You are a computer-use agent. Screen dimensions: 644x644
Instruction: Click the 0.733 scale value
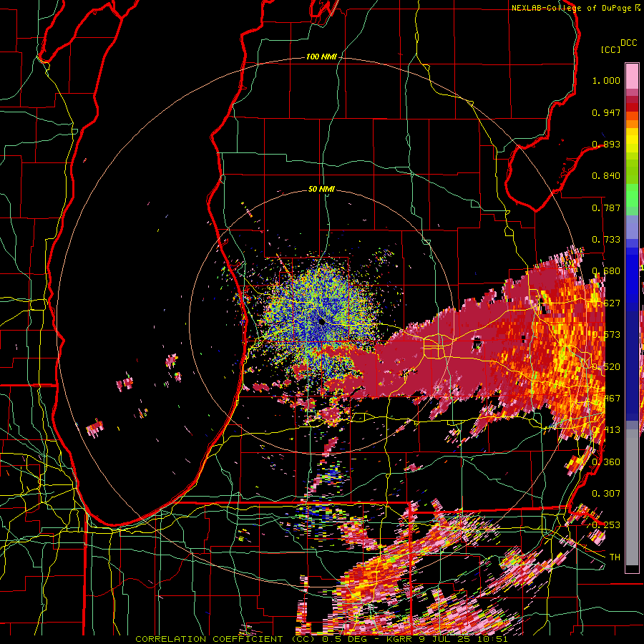(606, 240)
